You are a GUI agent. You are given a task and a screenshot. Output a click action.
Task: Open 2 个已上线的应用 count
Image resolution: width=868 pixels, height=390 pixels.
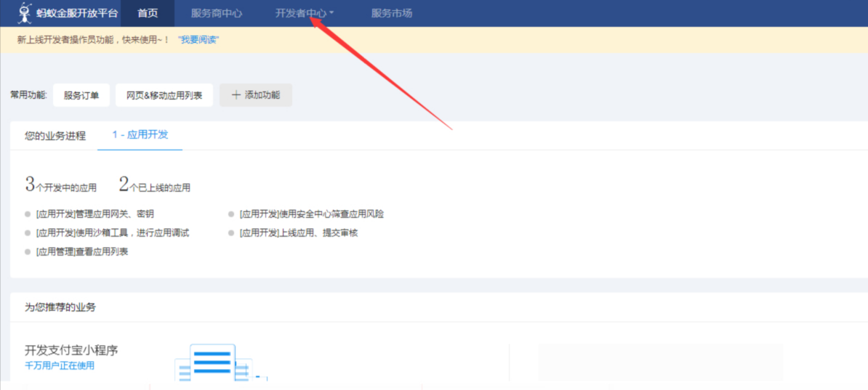pos(155,186)
